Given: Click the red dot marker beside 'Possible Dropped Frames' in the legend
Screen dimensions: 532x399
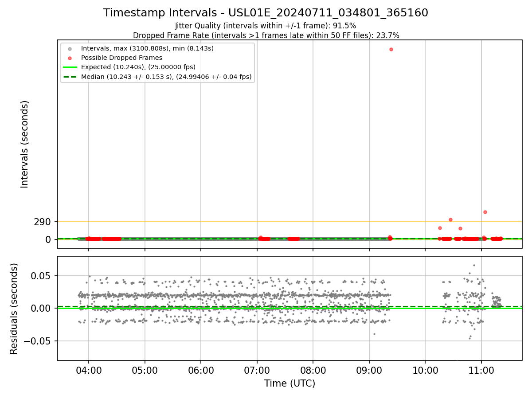Looking at the screenshot, I should (x=70, y=58).
